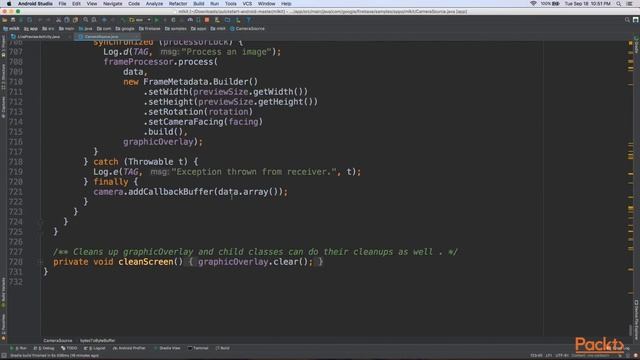
Task: Open the Terminal tool window
Action: 198,348
